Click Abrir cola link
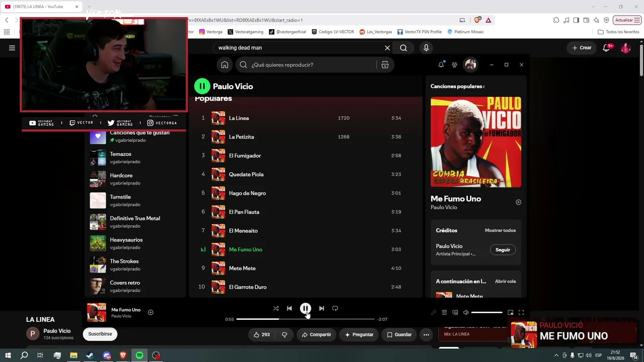 pos(505,282)
